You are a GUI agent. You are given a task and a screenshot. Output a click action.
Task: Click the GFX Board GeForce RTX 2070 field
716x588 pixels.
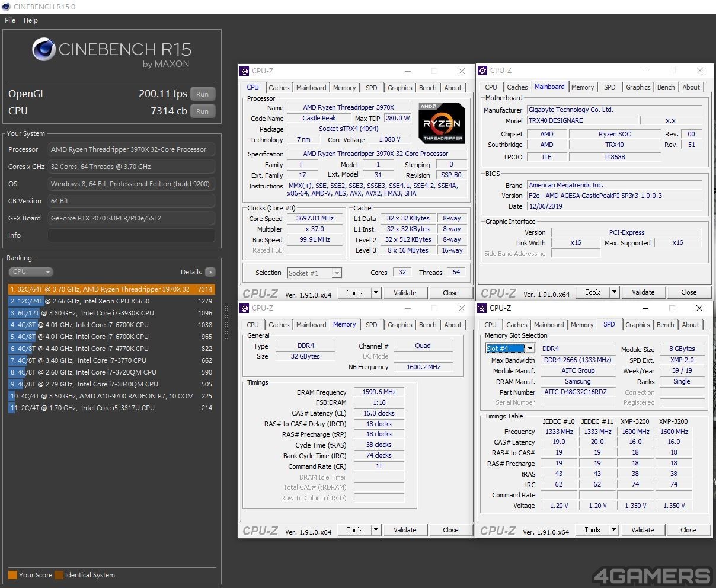(x=131, y=218)
